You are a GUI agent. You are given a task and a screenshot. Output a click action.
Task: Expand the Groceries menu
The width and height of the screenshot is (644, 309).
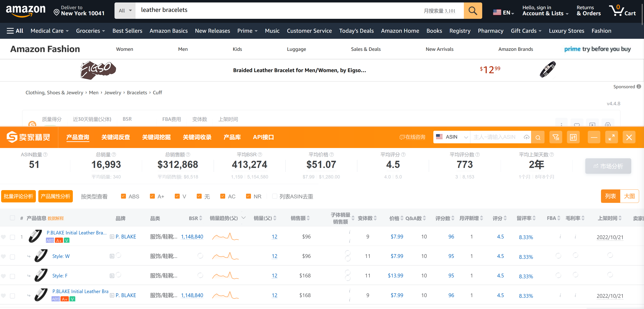(91, 31)
